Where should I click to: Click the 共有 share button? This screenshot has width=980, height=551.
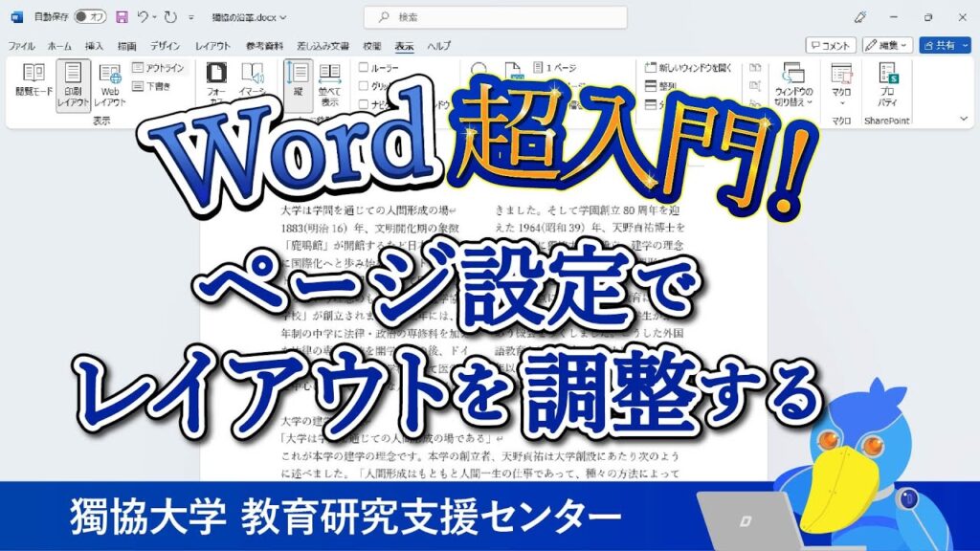click(x=945, y=45)
